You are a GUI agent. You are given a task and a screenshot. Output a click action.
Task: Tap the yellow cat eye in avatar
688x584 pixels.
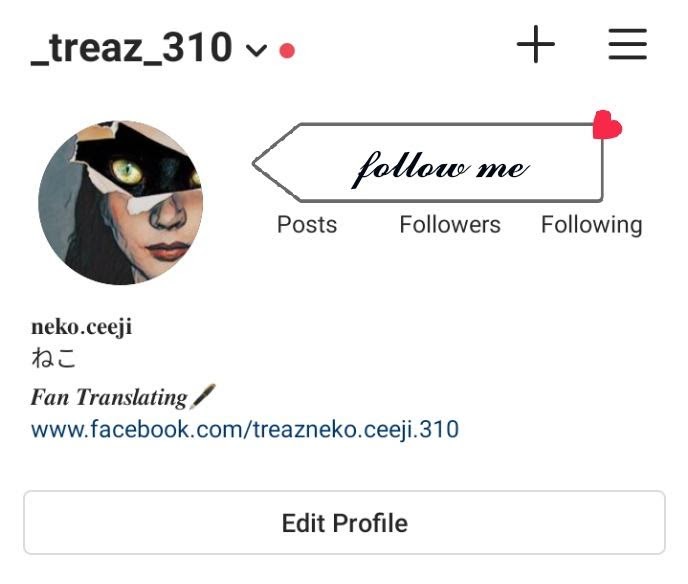pos(127,172)
